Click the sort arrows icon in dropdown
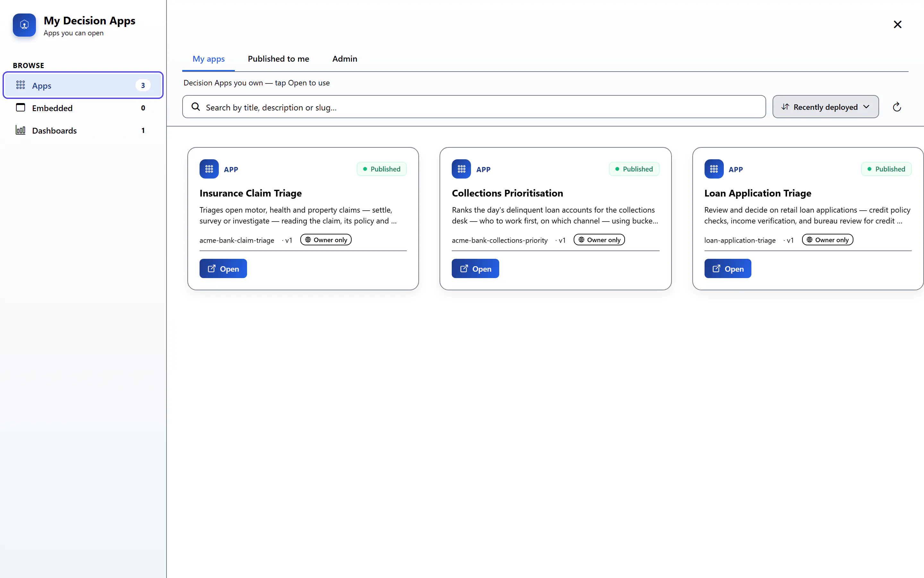924x578 pixels. tap(785, 107)
